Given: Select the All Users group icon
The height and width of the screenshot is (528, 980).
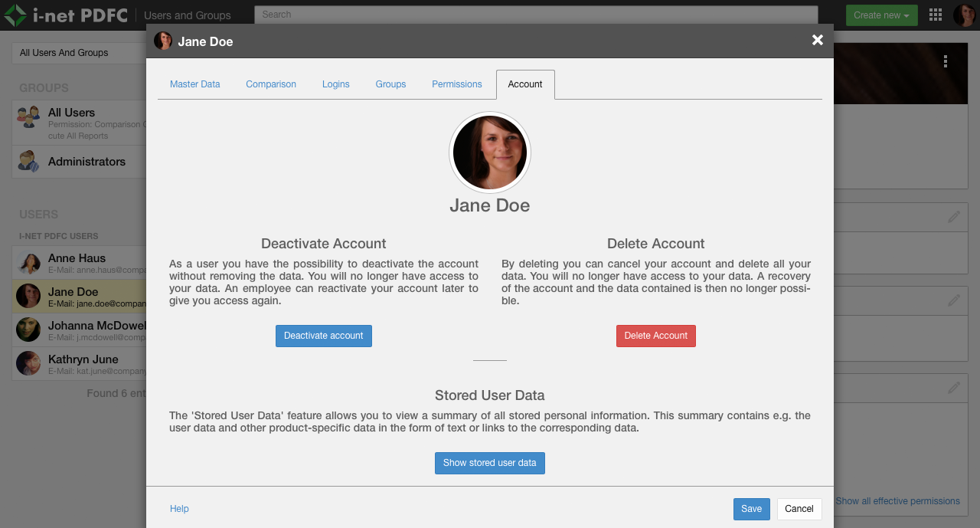Looking at the screenshot, I should tap(28, 117).
